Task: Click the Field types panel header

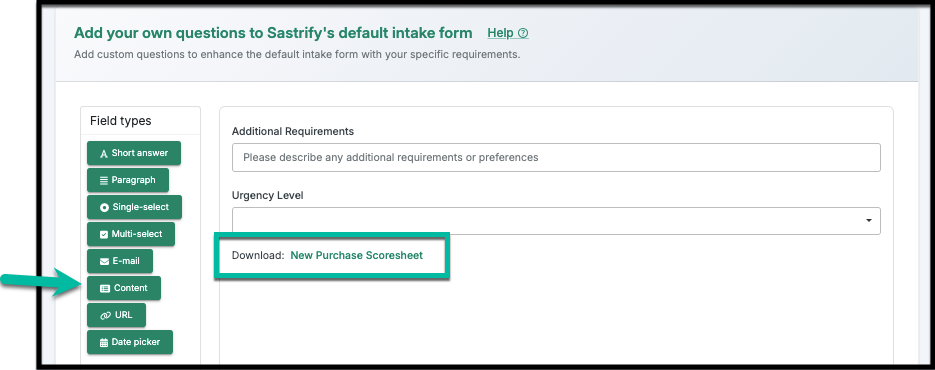Action: tap(121, 121)
